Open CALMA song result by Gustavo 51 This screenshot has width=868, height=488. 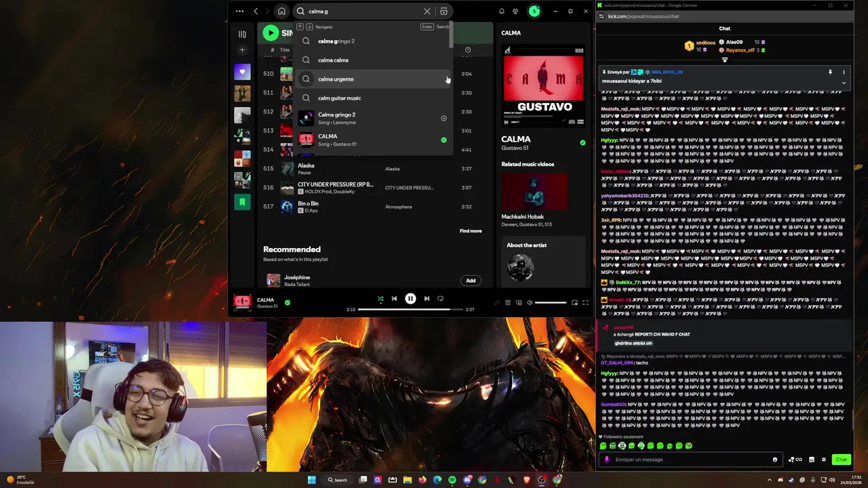coord(373,140)
